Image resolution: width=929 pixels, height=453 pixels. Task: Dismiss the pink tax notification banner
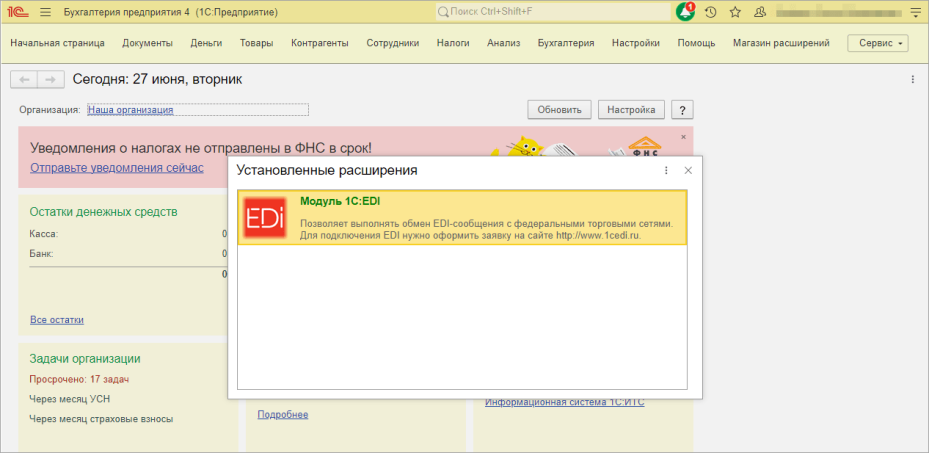coord(683,137)
